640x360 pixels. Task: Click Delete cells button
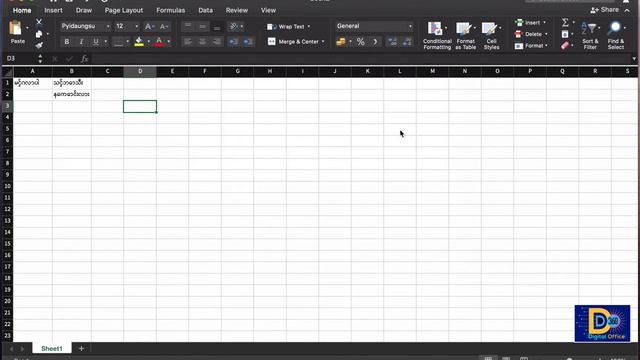click(531, 34)
